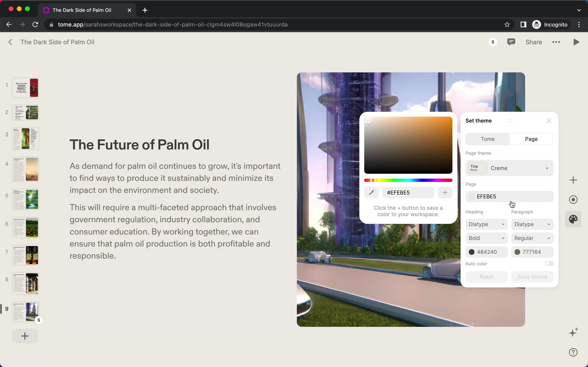Click the eyedropper tool in color picker
This screenshot has width=588, height=367.
point(372,192)
